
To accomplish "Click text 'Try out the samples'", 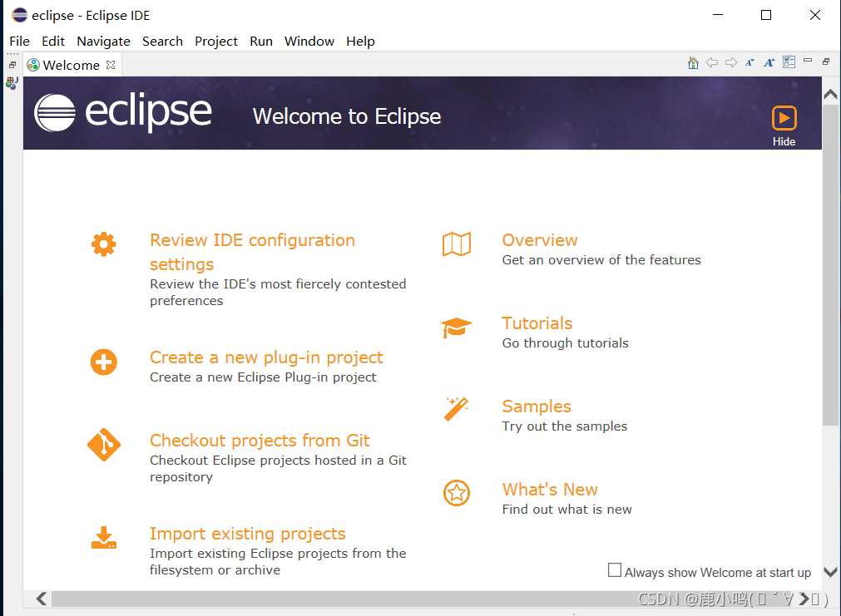I will click(x=565, y=426).
